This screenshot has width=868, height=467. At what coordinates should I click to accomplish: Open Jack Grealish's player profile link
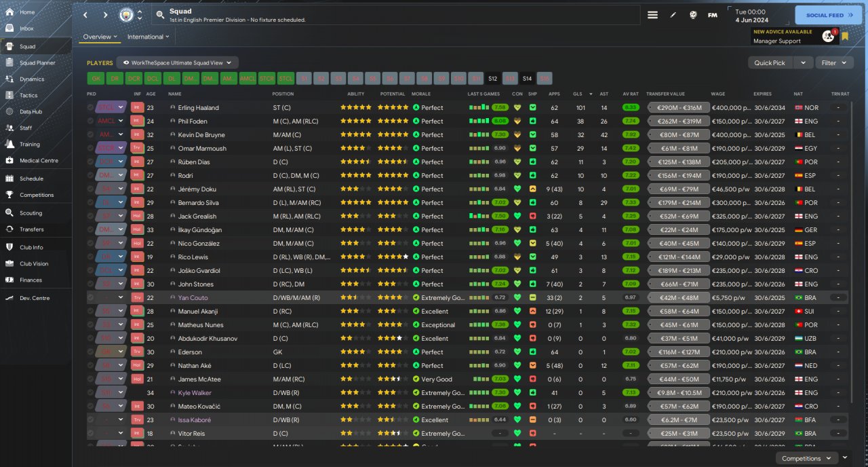click(197, 216)
